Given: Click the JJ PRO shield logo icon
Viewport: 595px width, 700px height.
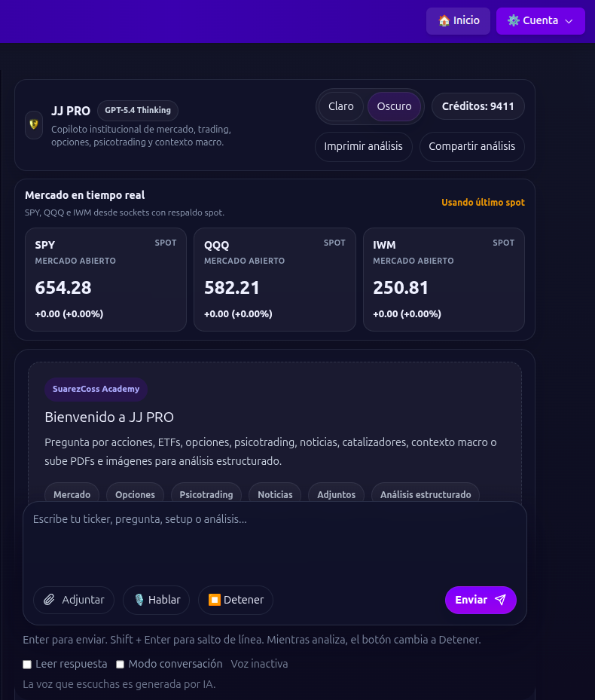Looking at the screenshot, I should point(34,124).
